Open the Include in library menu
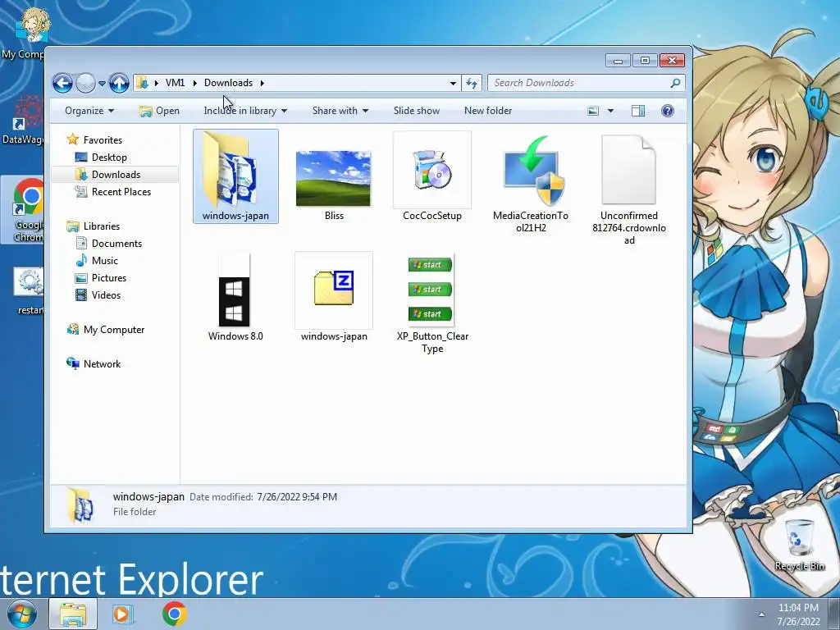 click(x=245, y=111)
